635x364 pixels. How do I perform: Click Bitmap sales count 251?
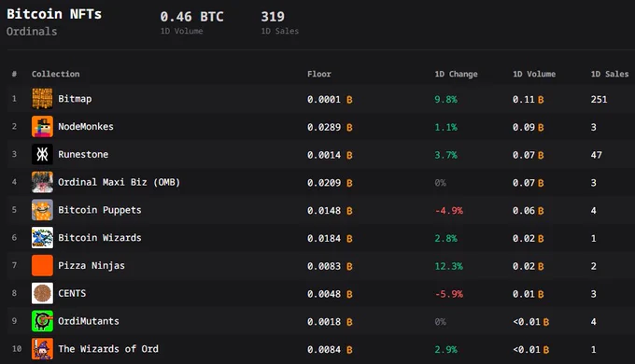pos(599,99)
